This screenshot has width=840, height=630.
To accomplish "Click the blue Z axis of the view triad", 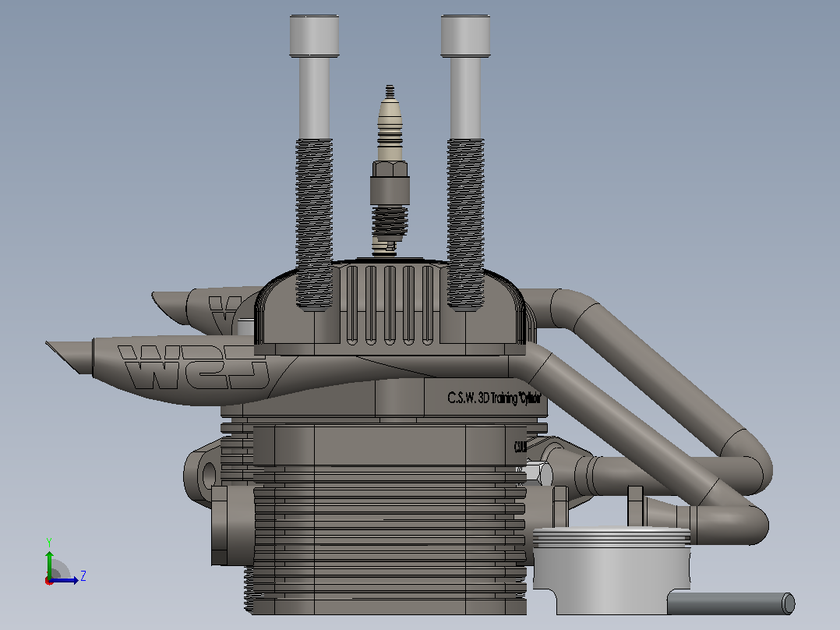I will 64,580.
